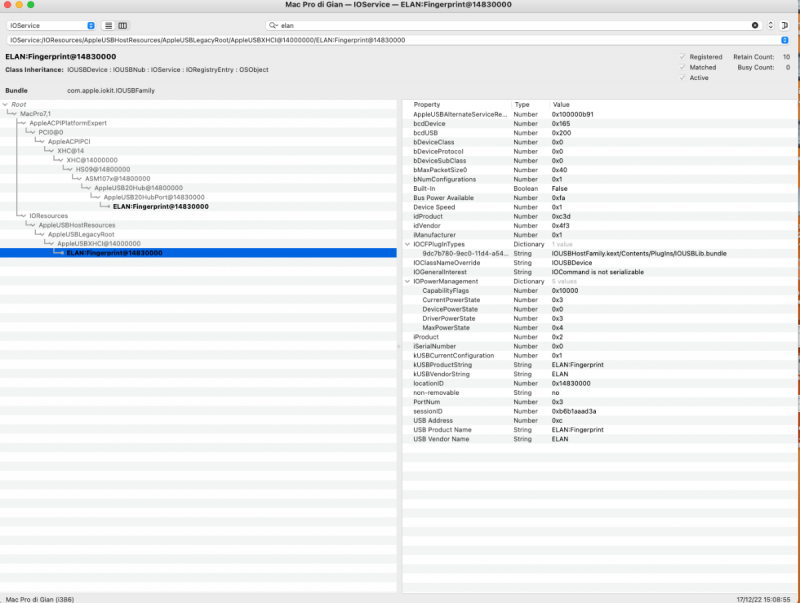Select AppleUSBLegacyRoot in the tree

tap(81, 235)
